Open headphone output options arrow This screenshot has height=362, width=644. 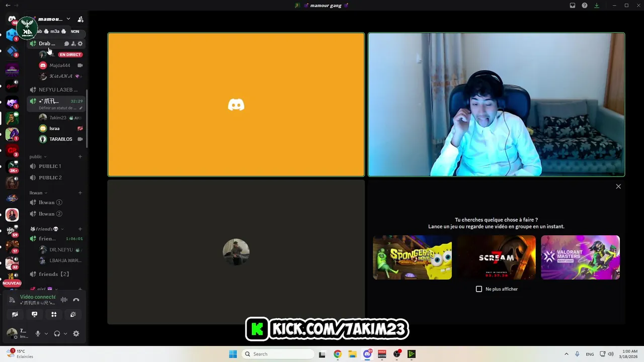click(65, 333)
